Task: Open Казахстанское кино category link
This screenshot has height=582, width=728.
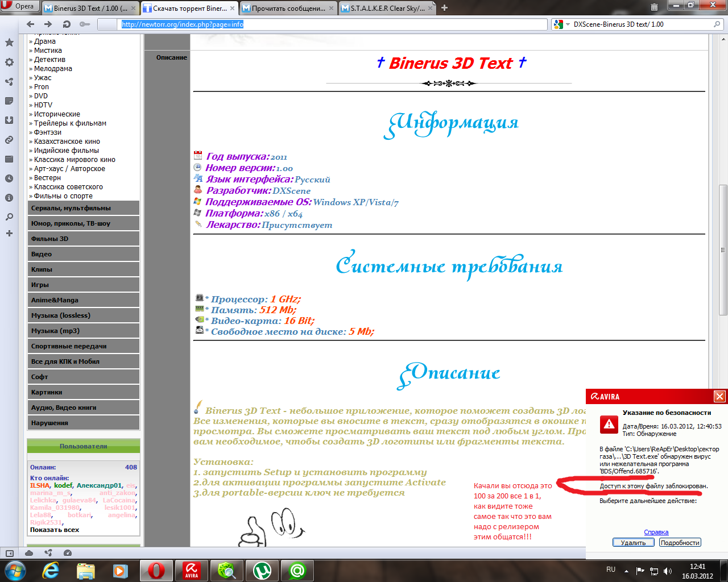Action: pyautogui.click(x=67, y=142)
